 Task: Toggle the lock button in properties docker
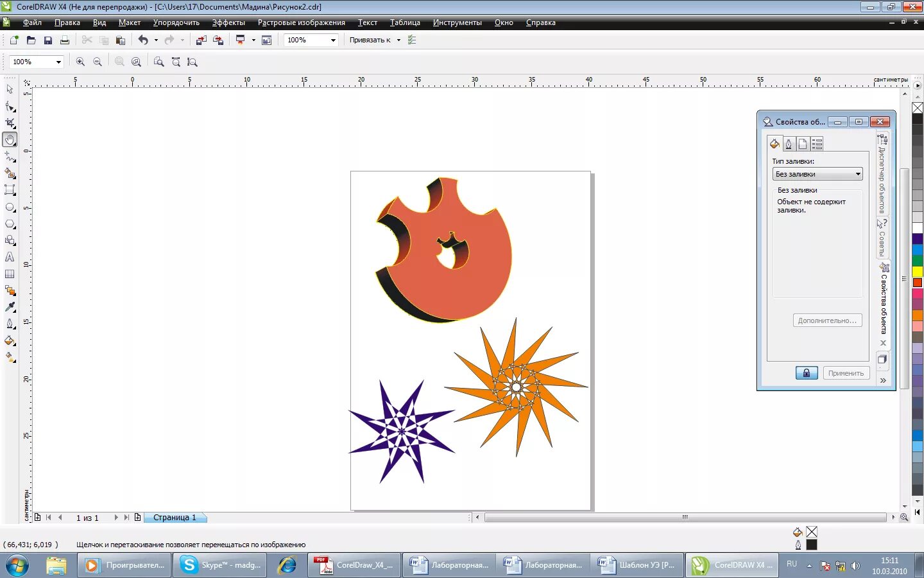(807, 373)
